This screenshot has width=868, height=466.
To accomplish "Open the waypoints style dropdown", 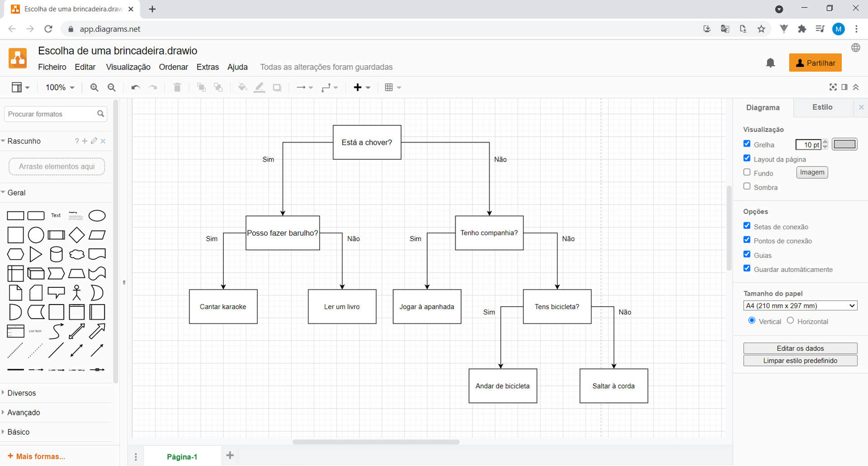I will [330, 87].
